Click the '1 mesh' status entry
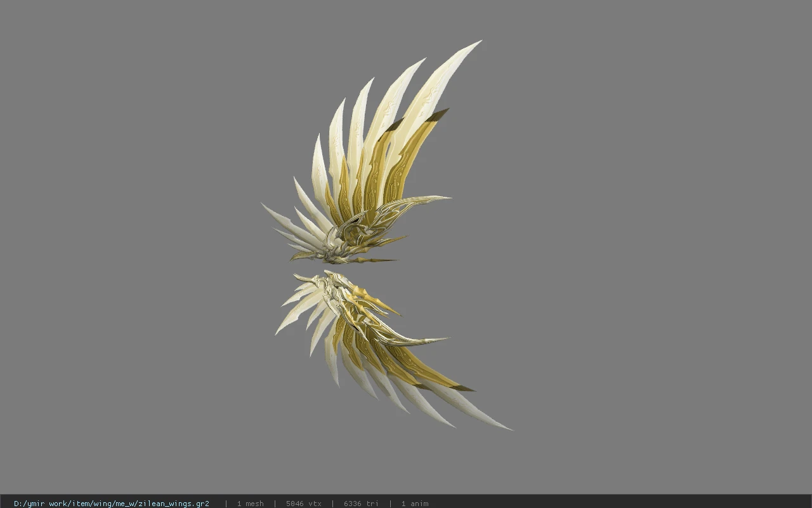The height and width of the screenshot is (508, 812). (x=250, y=504)
